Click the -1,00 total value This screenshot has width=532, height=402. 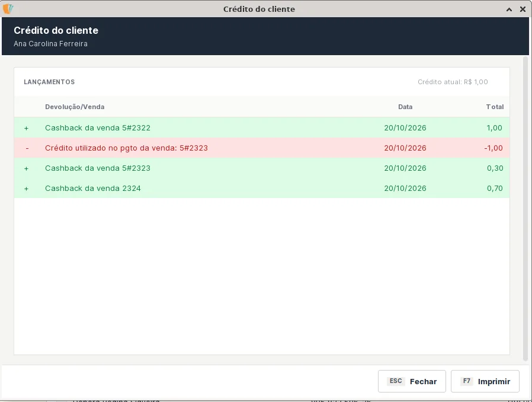(x=493, y=148)
